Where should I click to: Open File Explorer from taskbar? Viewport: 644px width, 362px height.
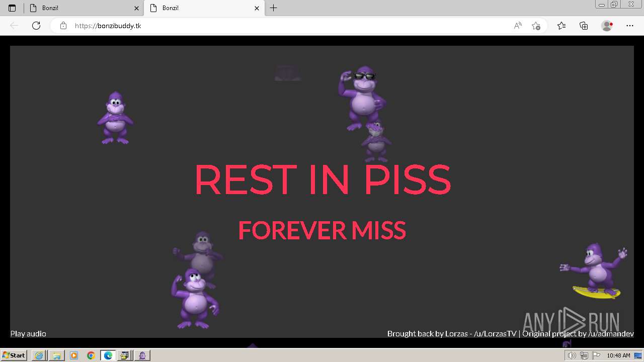click(56, 355)
